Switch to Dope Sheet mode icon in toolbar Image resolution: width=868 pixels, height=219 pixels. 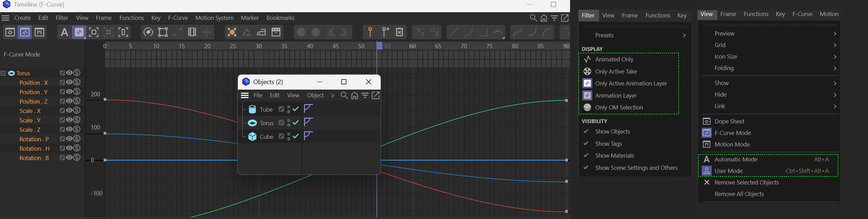pyautogui.click(x=10, y=32)
